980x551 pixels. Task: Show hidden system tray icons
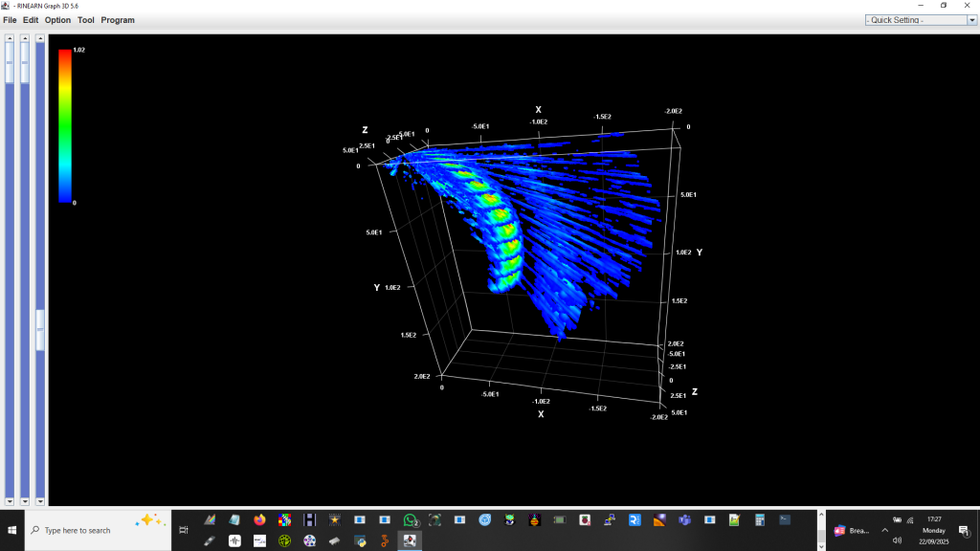pyautogui.click(x=884, y=530)
